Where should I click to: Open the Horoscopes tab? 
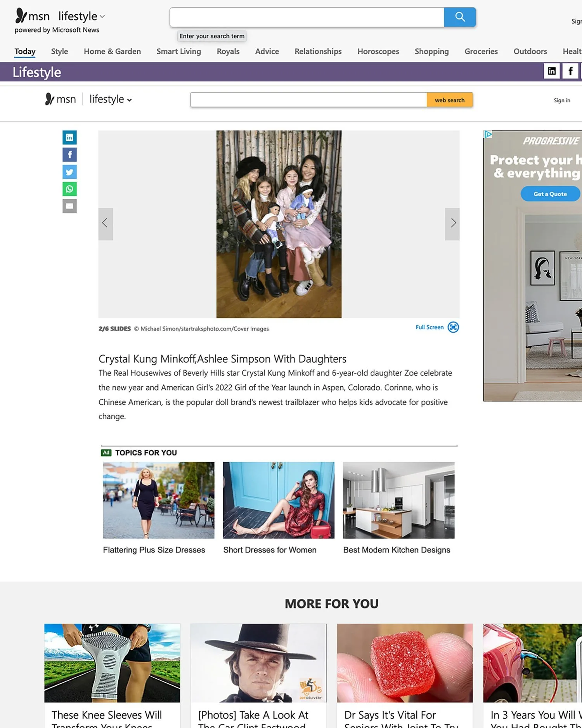[x=378, y=51]
